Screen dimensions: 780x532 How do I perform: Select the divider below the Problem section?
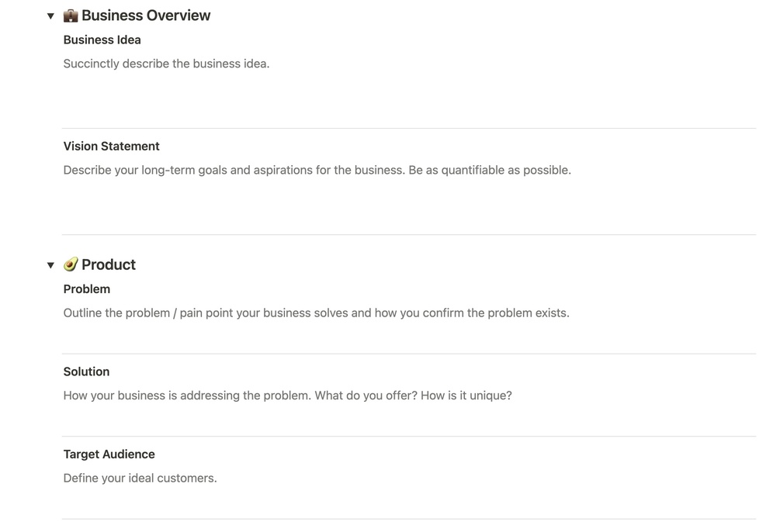tap(408, 354)
